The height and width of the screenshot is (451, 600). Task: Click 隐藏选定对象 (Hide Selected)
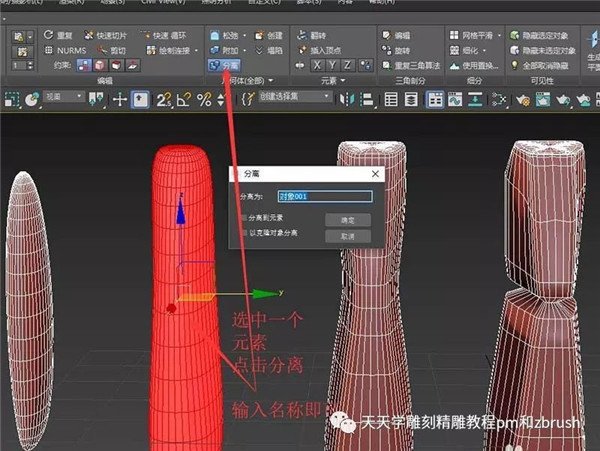[x=539, y=35]
